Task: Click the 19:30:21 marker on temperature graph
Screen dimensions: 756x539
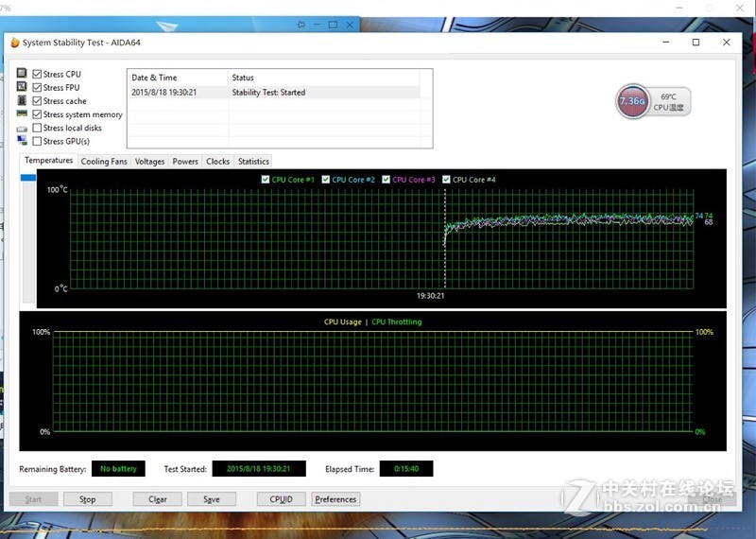Action: pyautogui.click(x=431, y=296)
